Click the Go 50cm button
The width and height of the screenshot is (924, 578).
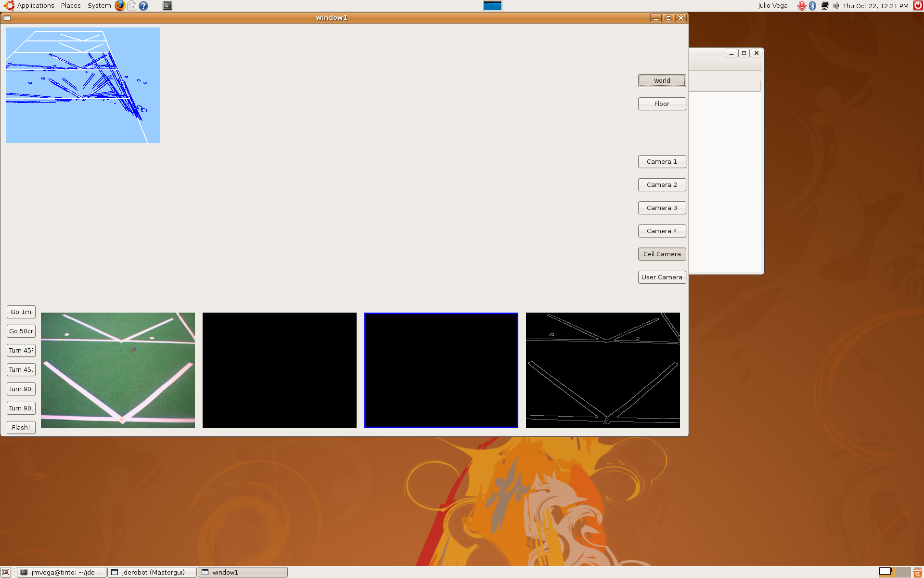tap(21, 331)
